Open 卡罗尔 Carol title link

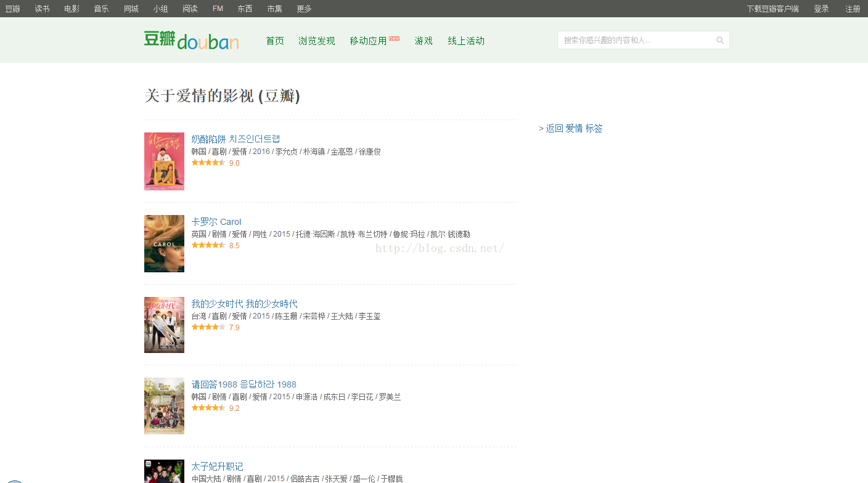point(216,222)
